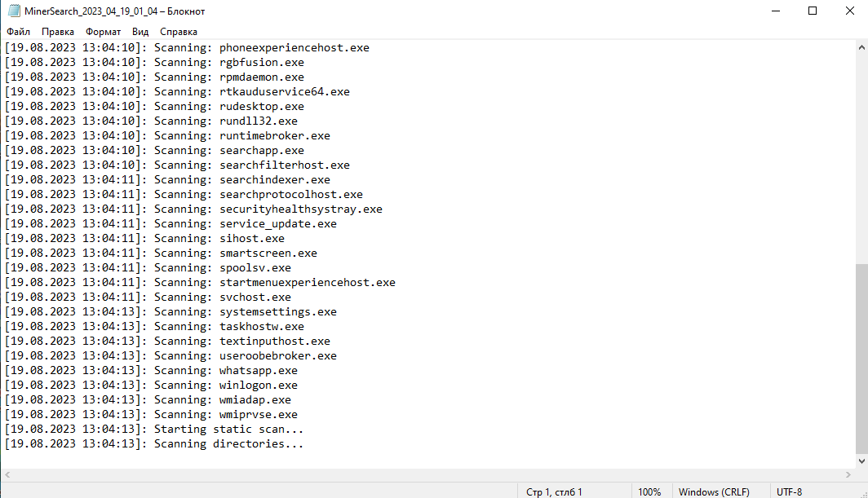The width and height of the screenshot is (868, 498).
Task: Open the Файл menu
Action: pos(18,32)
